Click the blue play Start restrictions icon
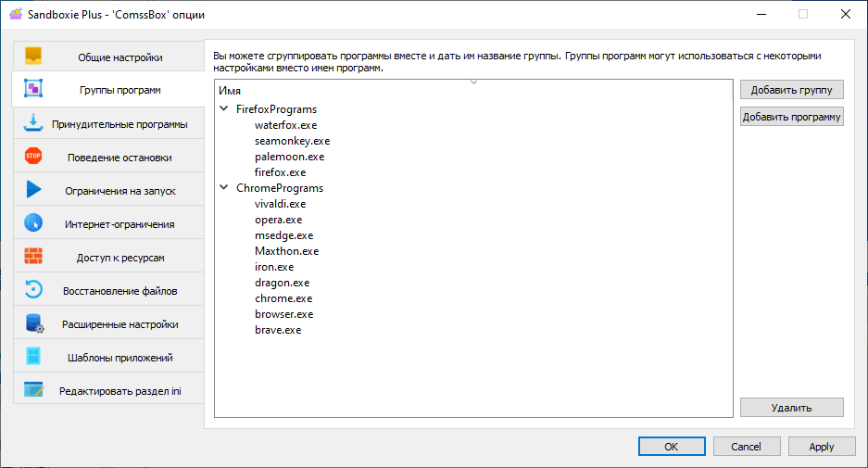The height and width of the screenshot is (468, 868). (x=33, y=189)
